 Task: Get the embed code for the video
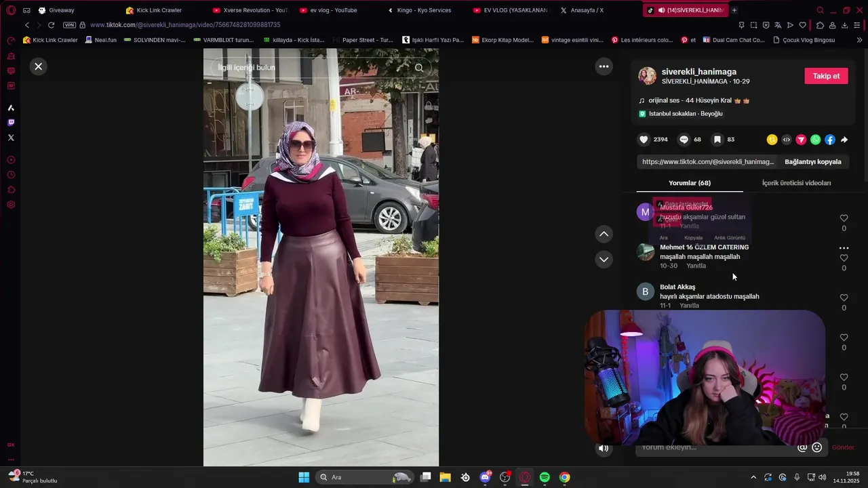click(787, 140)
